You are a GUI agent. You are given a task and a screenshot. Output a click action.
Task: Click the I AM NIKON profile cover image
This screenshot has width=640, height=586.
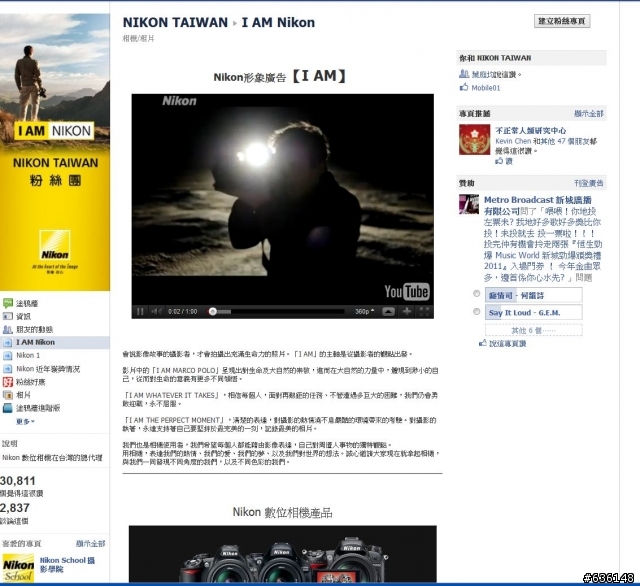click(55, 152)
